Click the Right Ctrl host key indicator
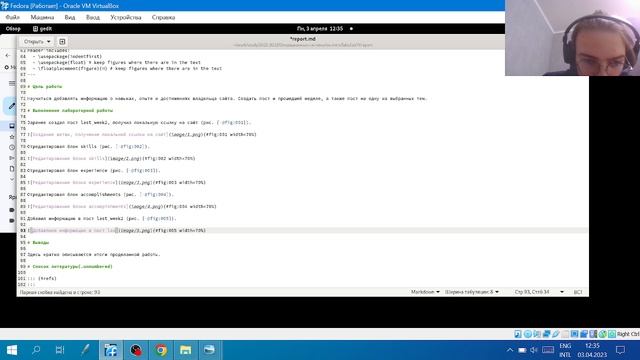 tap(628, 334)
